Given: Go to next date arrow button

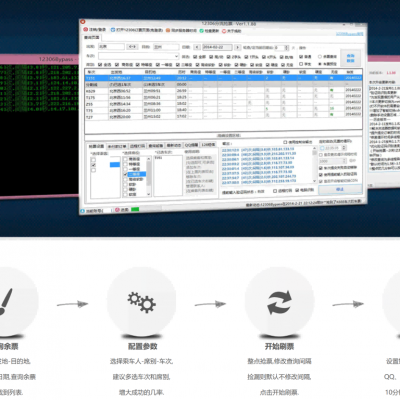Looking at the screenshot, I should click(x=237, y=47).
